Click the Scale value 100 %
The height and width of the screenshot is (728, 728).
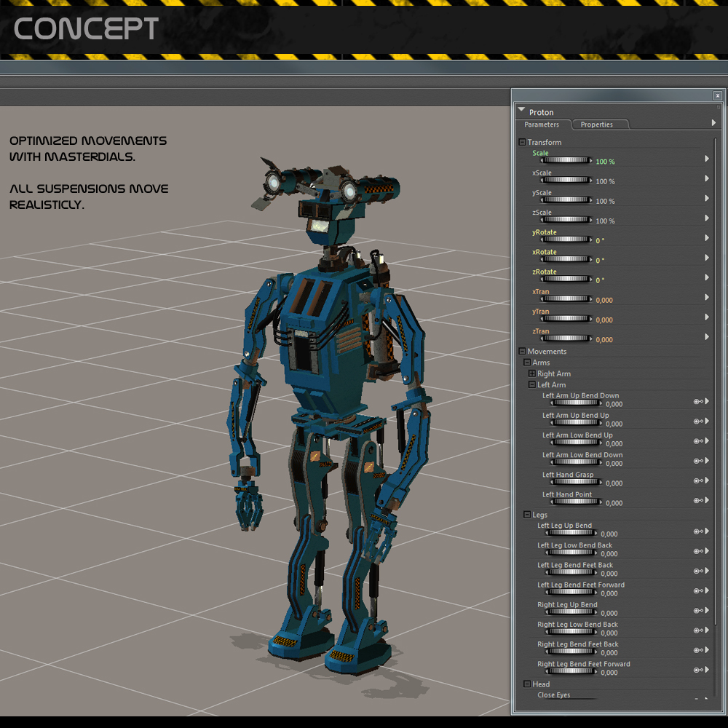pos(606,162)
